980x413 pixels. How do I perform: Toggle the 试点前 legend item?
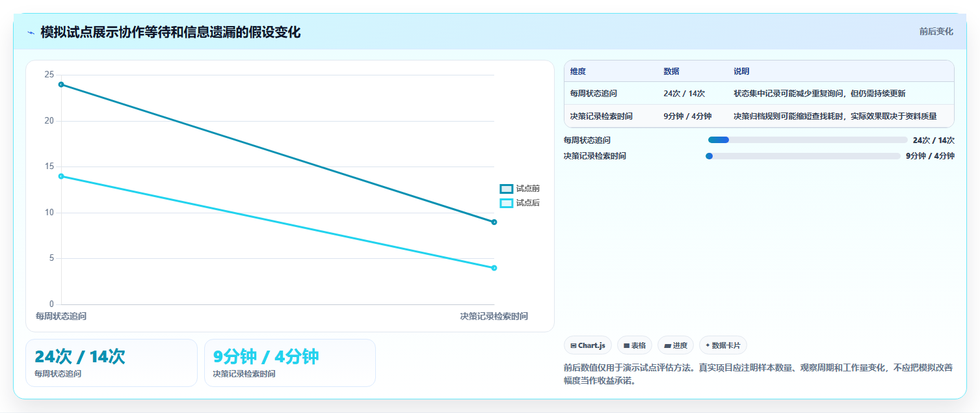tap(520, 189)
